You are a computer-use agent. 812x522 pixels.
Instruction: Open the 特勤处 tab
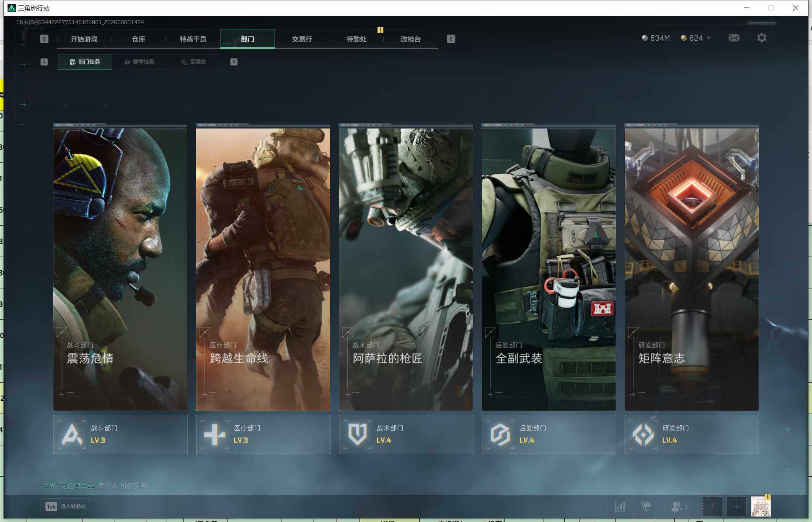(356, 39)
